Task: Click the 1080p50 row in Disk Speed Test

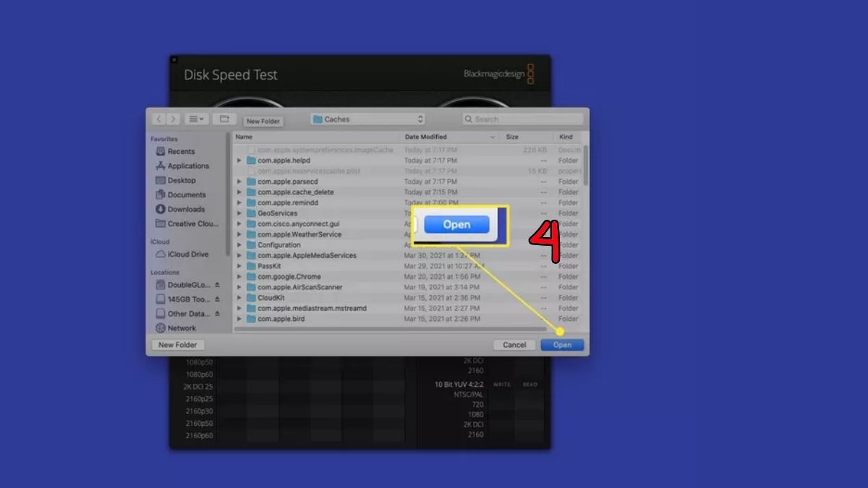Action: 200,361
